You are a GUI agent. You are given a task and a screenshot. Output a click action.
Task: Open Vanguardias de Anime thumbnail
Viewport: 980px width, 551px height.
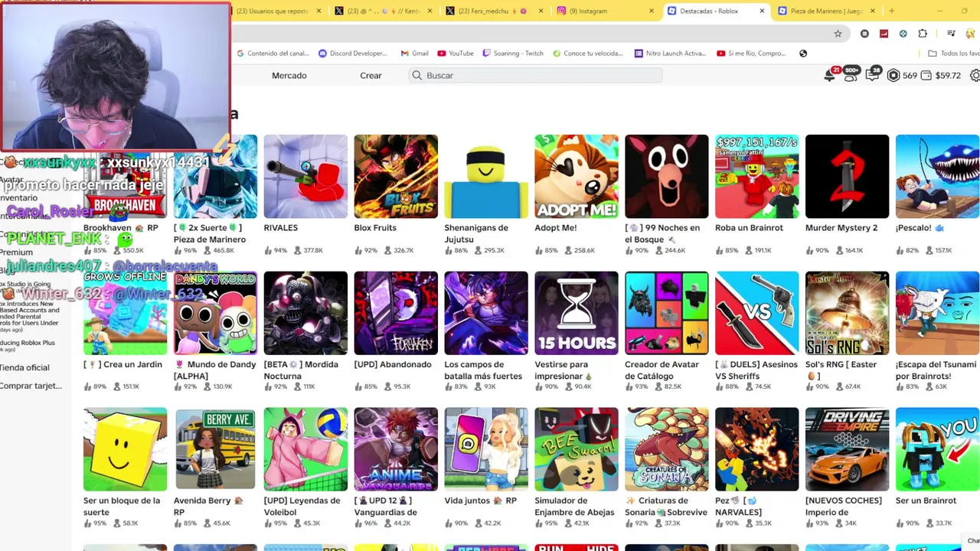[x=396, y=449]
